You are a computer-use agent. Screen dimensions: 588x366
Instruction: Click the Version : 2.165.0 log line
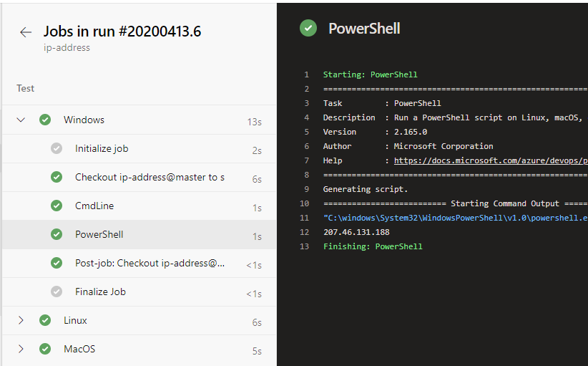click(375, 132)
